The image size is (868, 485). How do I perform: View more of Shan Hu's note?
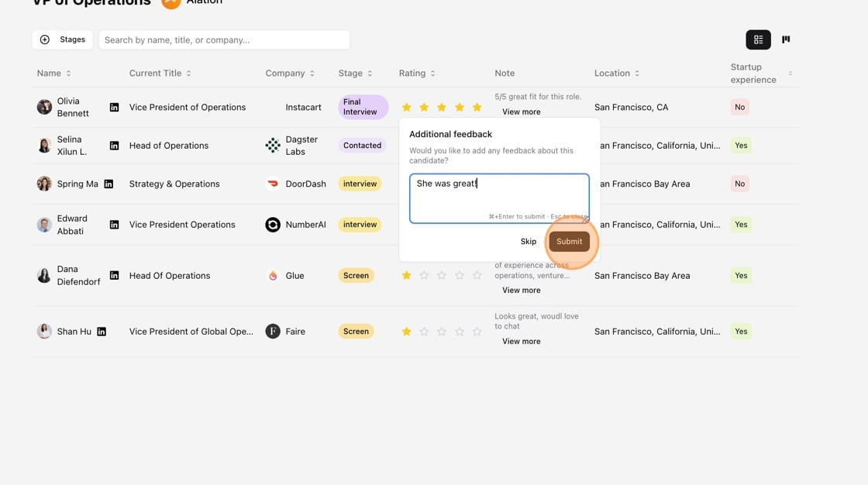click(521, 342)
